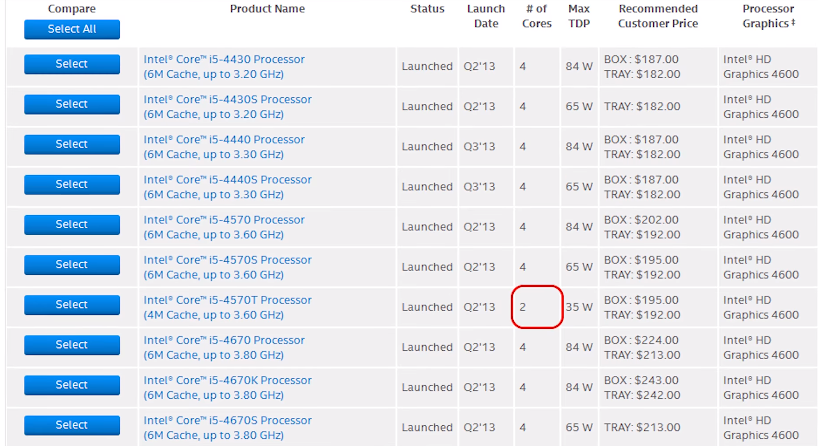
Task: Open Intel Core i5-4570 Processor link
Action: 224,227
